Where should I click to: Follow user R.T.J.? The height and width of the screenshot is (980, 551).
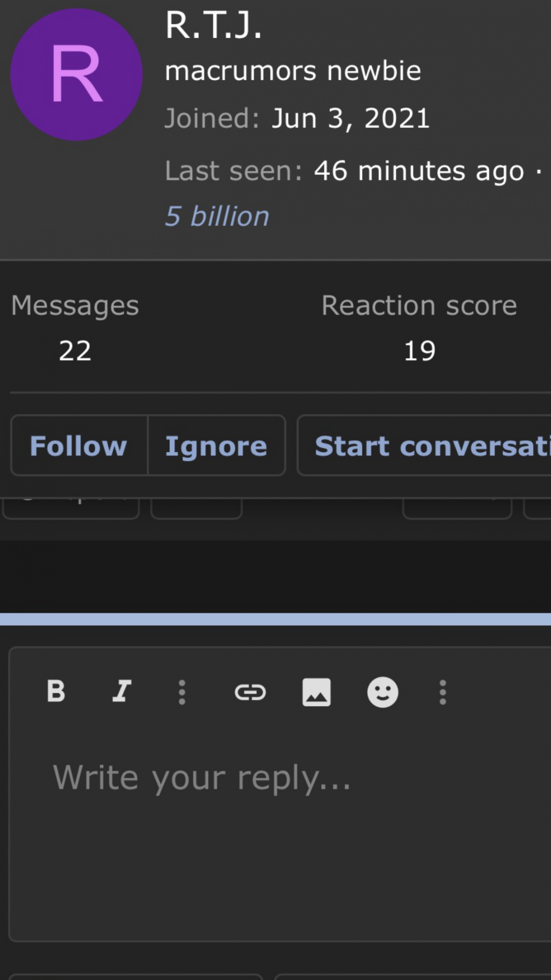[79, 445]
